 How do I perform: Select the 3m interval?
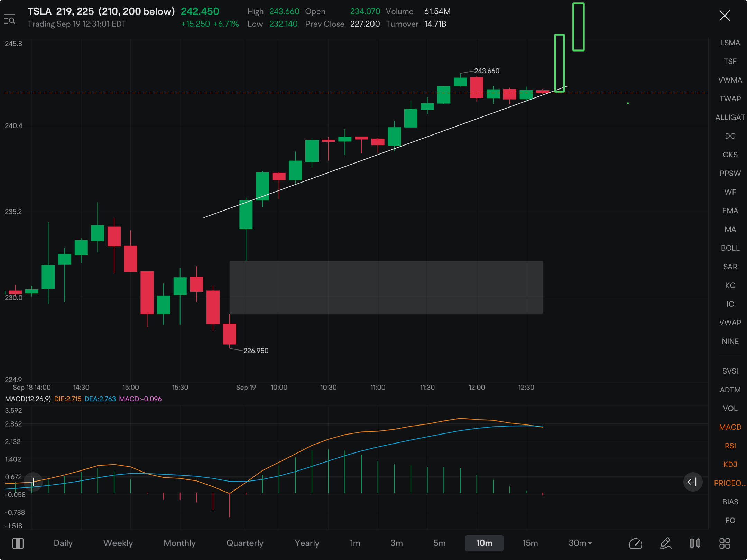(x=397, y=543)
